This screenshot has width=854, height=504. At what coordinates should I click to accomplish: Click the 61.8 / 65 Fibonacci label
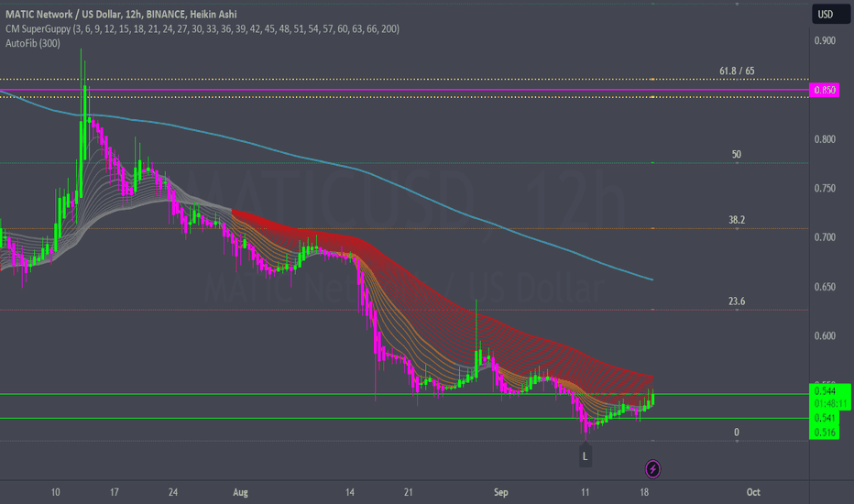[737, 71]
